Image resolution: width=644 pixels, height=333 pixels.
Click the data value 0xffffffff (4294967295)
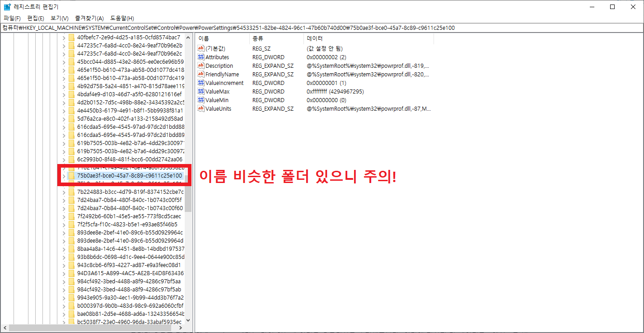pos(335,92)
